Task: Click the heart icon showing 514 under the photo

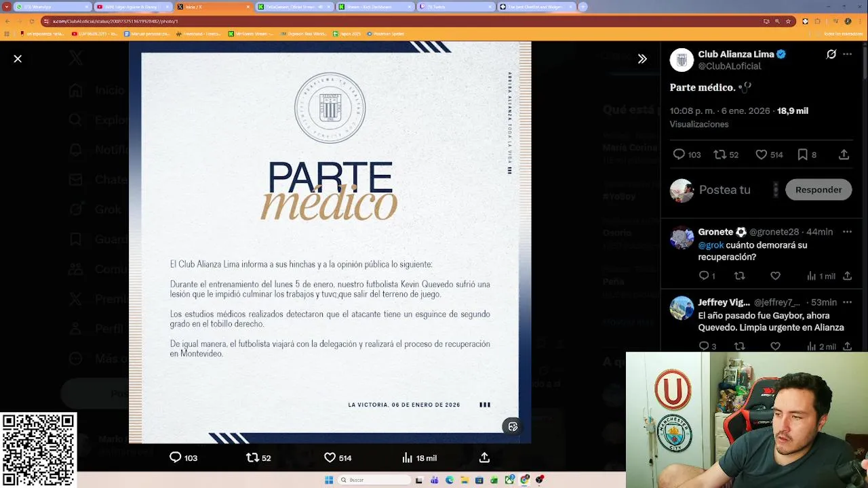Action: tap(338, 458)
